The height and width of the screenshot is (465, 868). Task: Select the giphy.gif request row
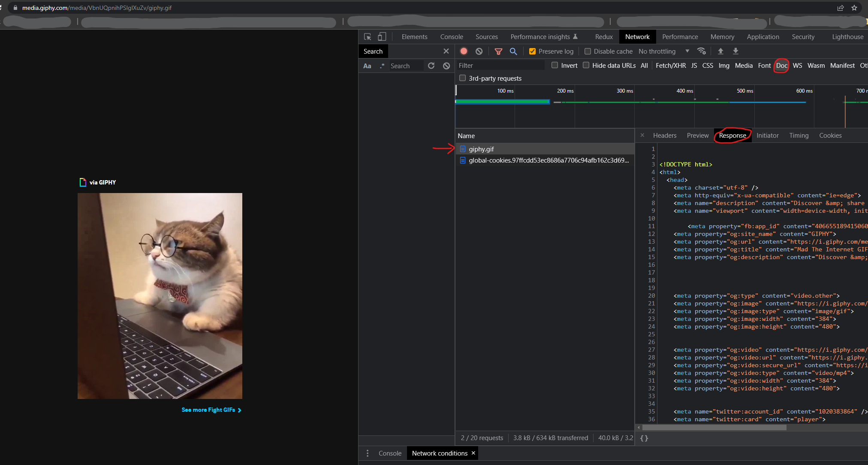point(545,149)
